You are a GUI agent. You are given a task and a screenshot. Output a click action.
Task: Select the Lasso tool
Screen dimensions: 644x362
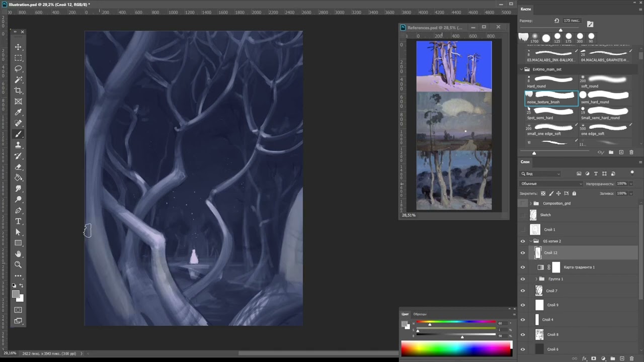tap(18, 68)
